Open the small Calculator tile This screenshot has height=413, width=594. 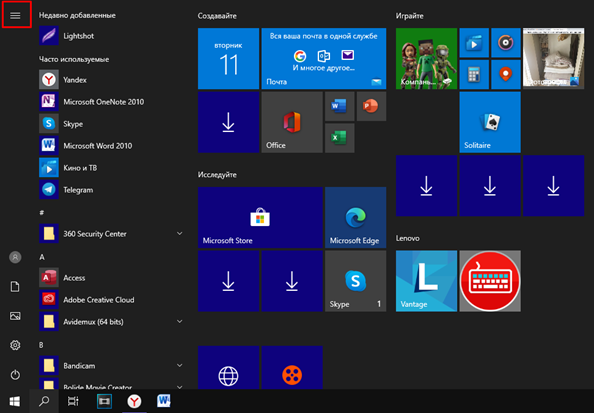pyautogui.click(x=474, y=74)
